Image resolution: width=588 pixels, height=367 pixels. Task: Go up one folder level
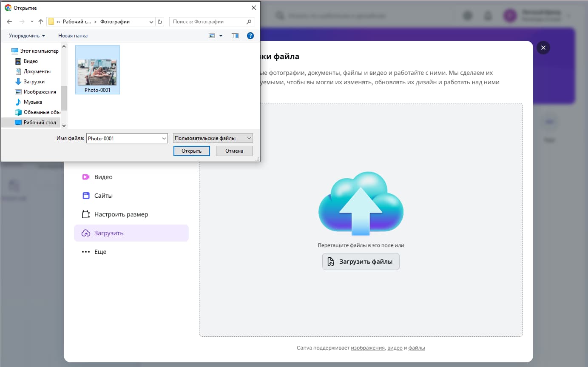(41, 22)
